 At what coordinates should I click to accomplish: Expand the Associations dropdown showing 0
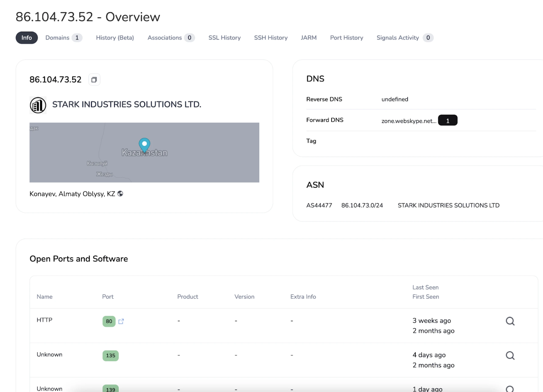pyautogui.click(x=171, y=38)
